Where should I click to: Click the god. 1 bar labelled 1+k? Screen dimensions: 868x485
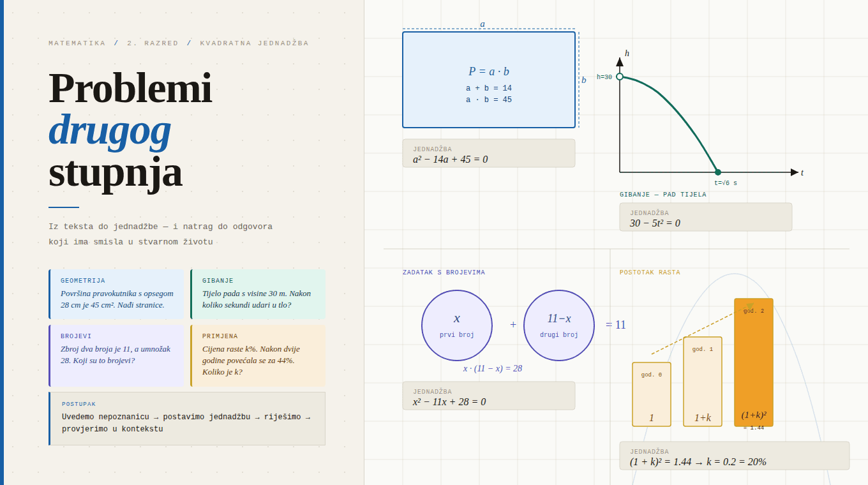(703, 382)
